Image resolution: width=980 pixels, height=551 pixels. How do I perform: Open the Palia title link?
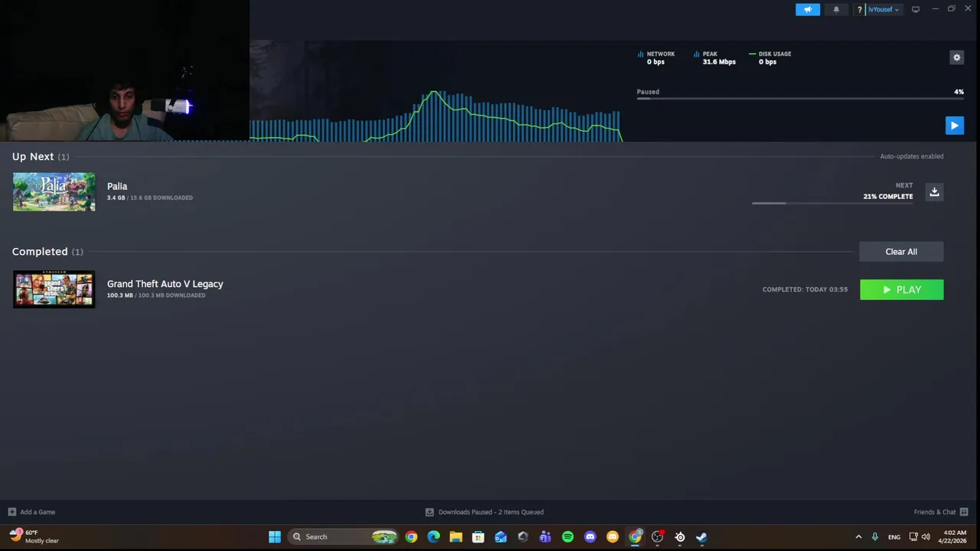tap(117, 186)
